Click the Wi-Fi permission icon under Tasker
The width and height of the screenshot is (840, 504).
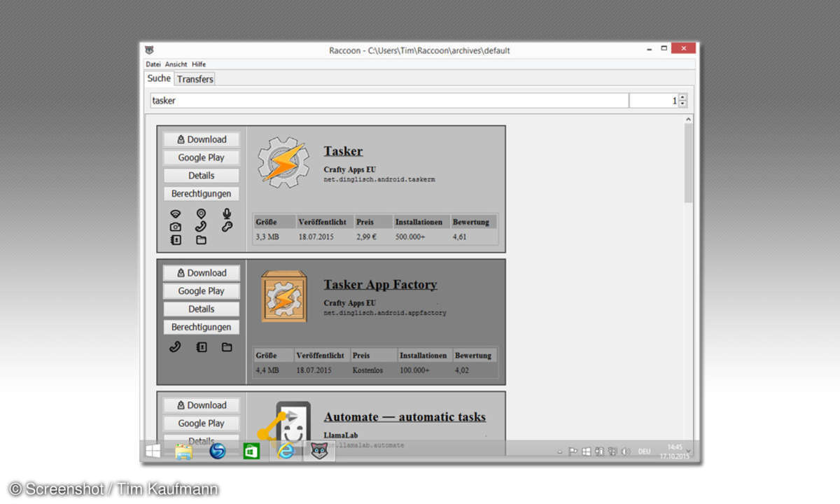tap(176, 213)
